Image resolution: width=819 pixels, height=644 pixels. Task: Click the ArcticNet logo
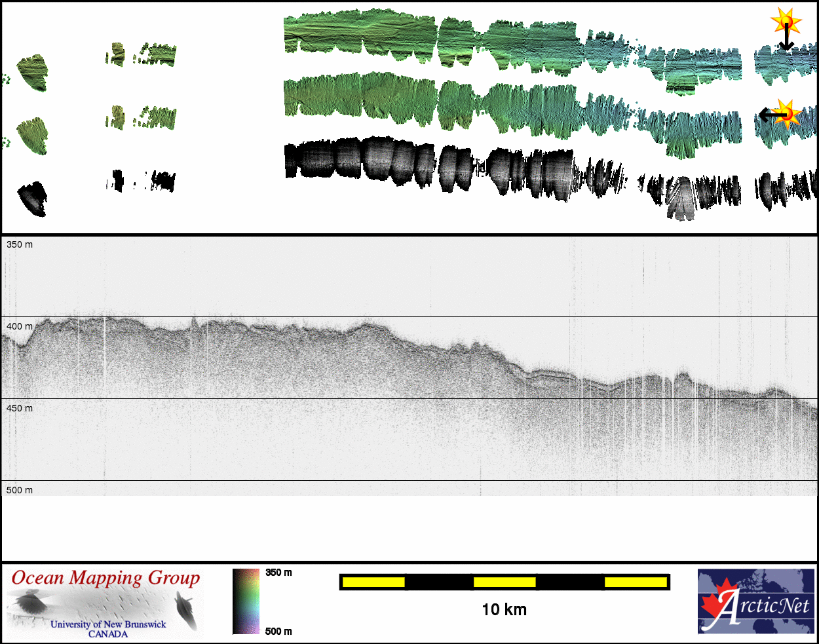coord(755,601)
